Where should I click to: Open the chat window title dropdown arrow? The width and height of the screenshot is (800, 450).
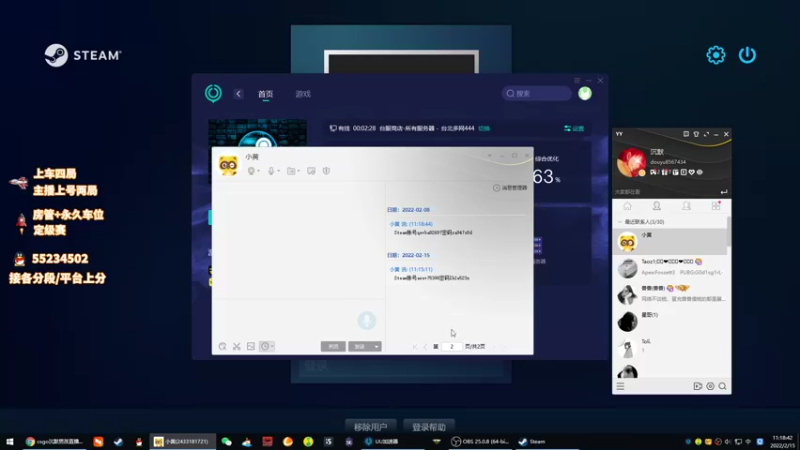click(489, 156)
